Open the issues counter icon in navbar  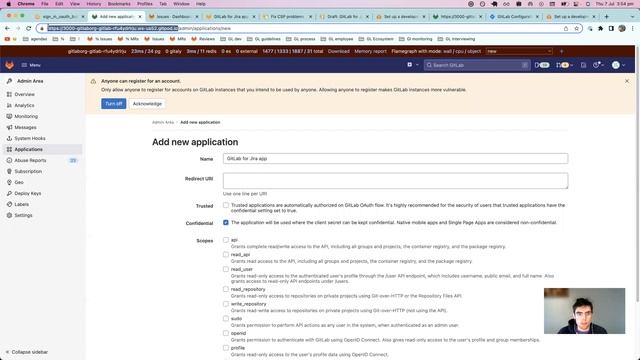pyautogui.click(x=542, y=65)
